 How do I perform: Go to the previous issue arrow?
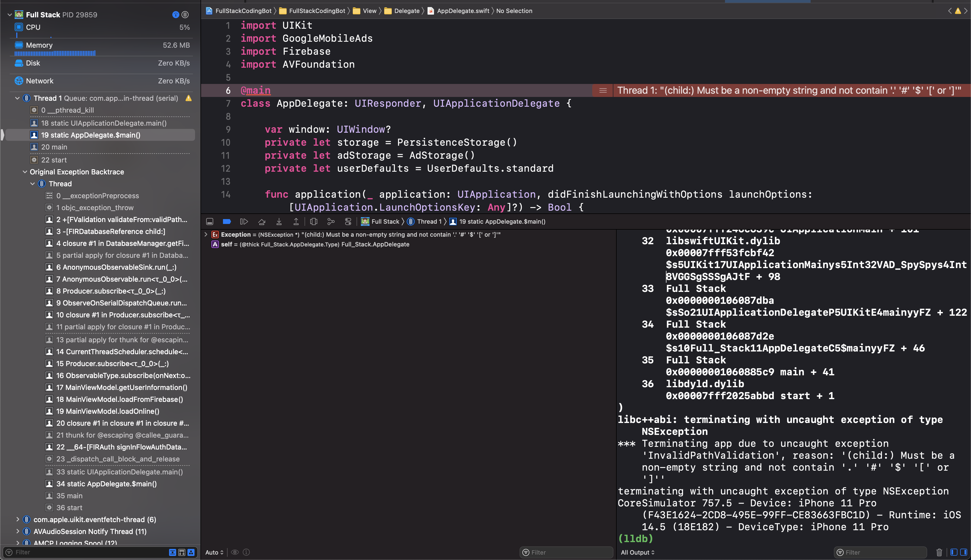pyautogui.click(x=950, y=11)
